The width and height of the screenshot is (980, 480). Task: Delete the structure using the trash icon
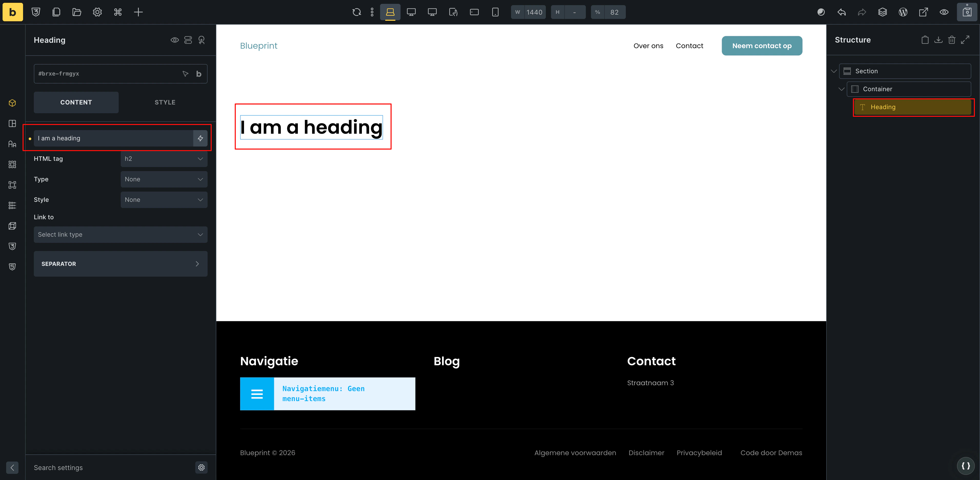(x=952, y=40)
